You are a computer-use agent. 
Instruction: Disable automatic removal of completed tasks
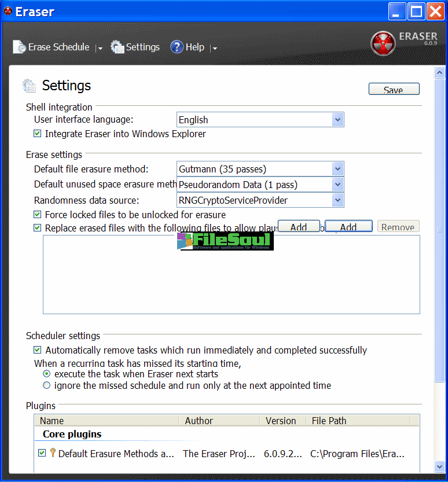pos(38,350)
